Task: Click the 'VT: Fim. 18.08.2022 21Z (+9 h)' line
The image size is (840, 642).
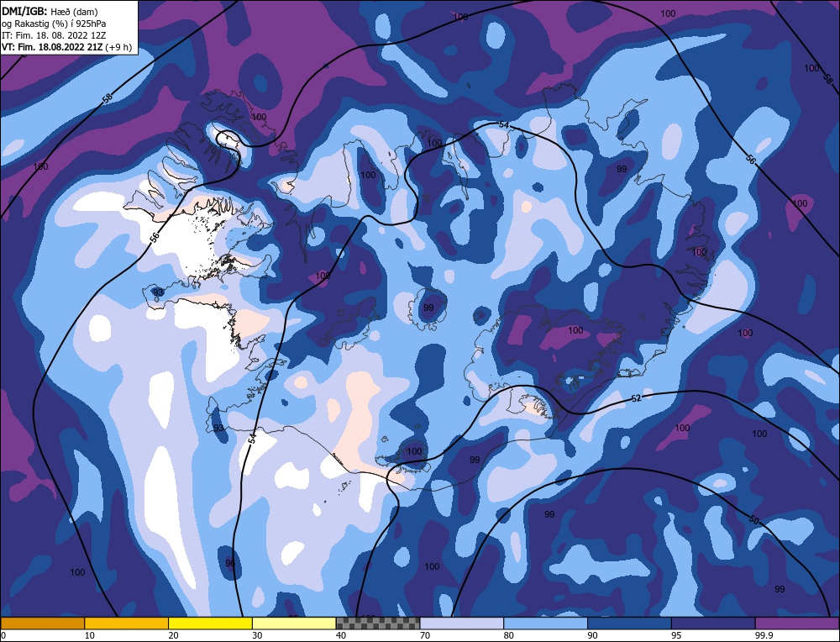Action: (66, 46)
